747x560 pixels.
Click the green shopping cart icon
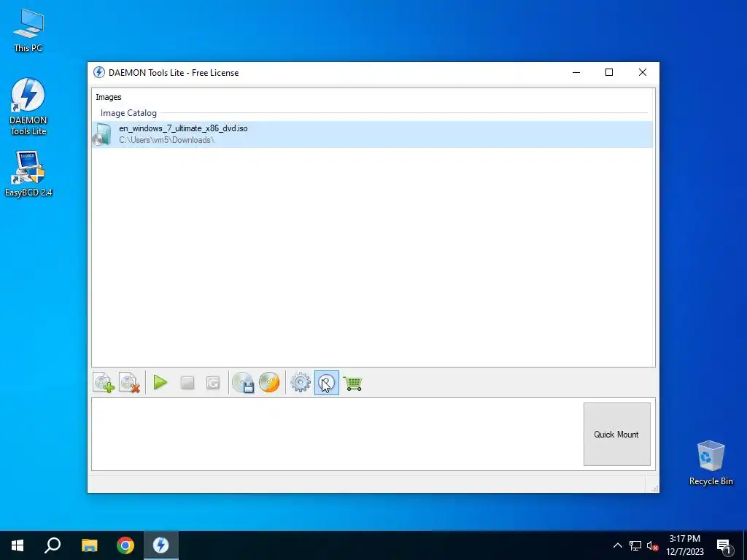tap(353, 383)
